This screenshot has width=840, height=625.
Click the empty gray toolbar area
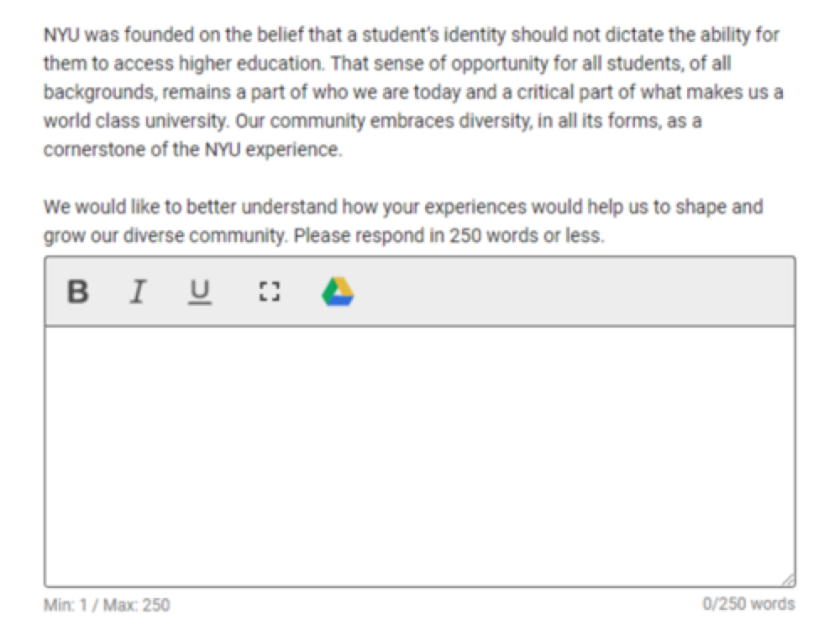tap(571, 291)
